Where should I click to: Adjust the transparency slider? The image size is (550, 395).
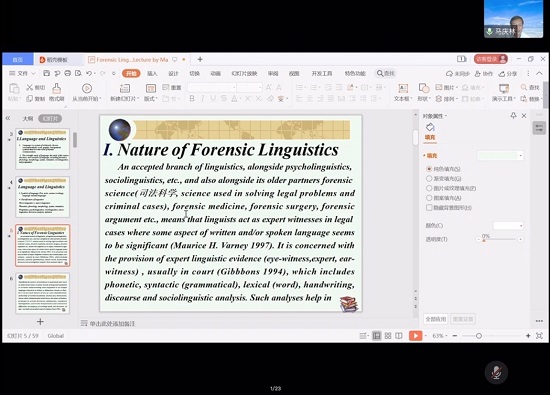coord(499,239)
